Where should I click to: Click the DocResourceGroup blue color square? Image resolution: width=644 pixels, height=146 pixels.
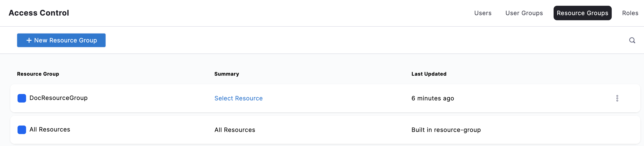coord(22,98)
